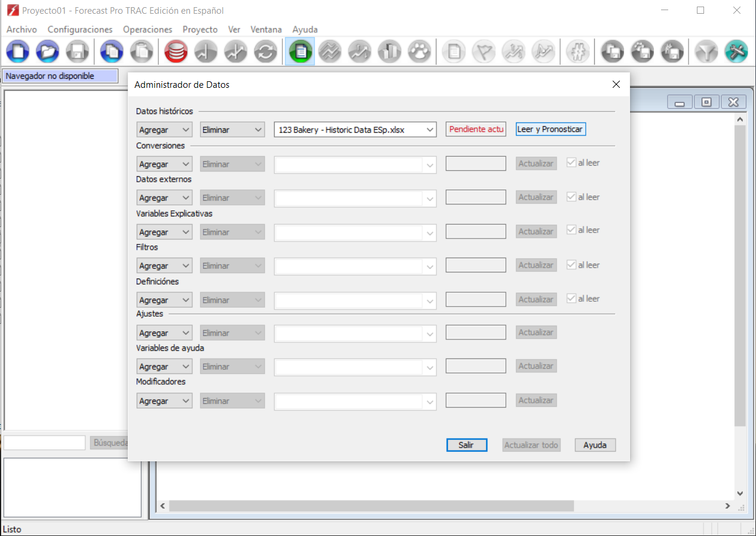Viewport: 756px width, 536px height.
Task: Click the hash symbol toolbar icon
Action: point(577,52)
